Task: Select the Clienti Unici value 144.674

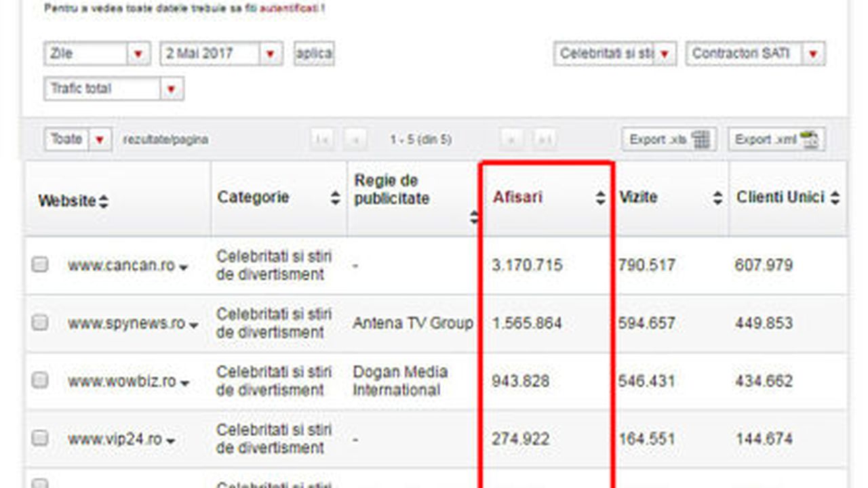Action: click(764, 439)
